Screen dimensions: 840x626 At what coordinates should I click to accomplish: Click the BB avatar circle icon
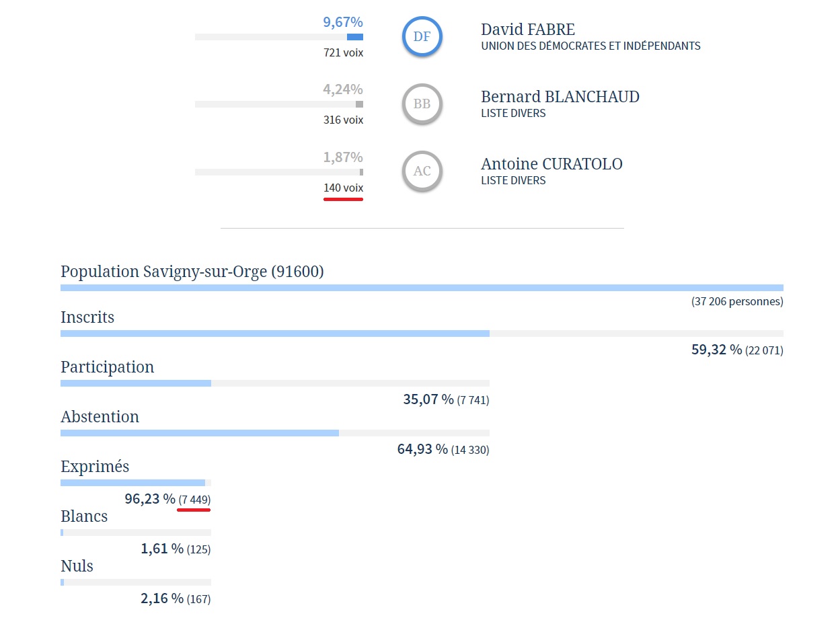tap(422, 104)
